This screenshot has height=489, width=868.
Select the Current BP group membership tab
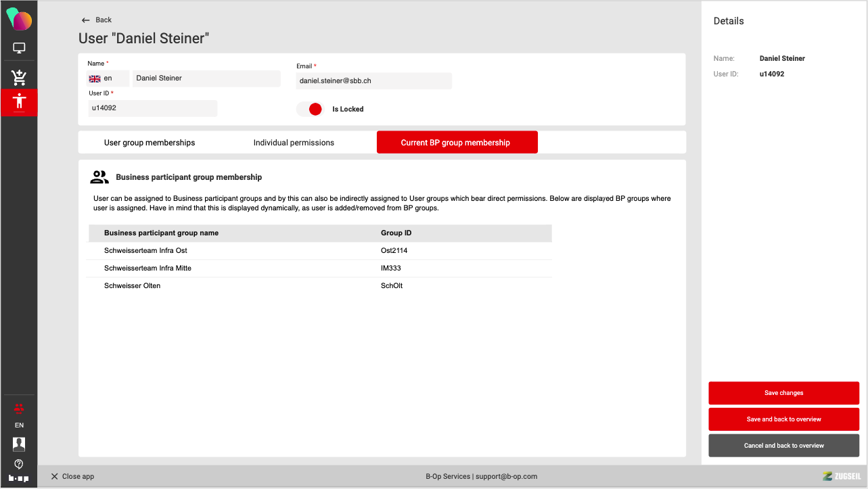pyautogui.click(x=457, y=143)
